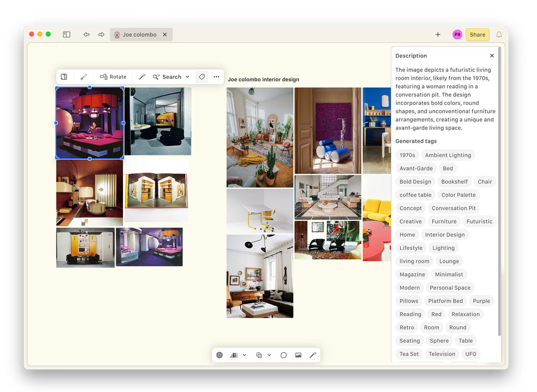Viewport: 537px width, 392px height.
Task: Switch to the Joe colombo tab
Action: (141, 35)
